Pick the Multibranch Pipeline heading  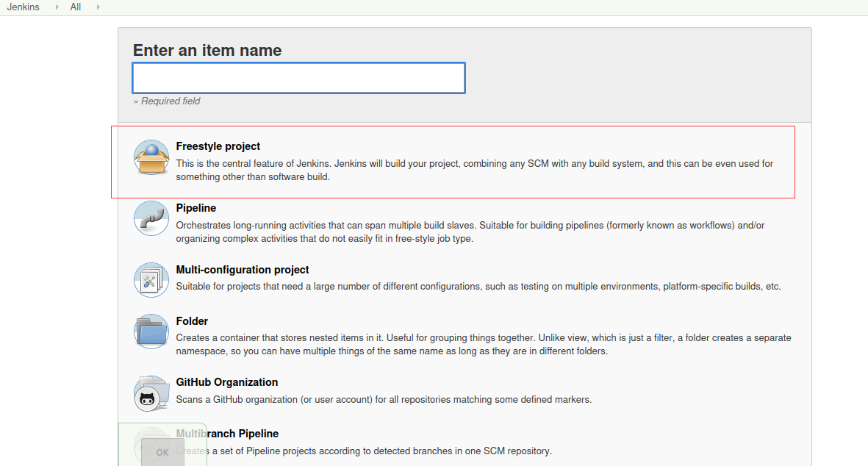click(x=227, y=434)
